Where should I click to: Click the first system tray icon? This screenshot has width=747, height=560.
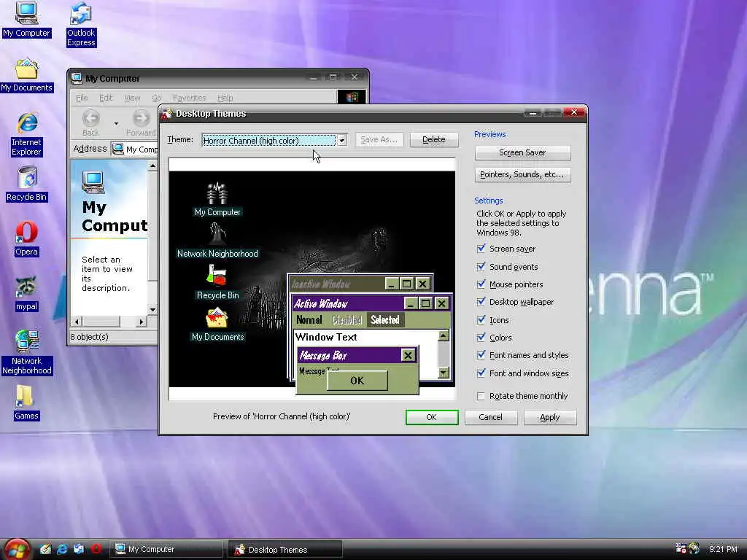(681, 548)
